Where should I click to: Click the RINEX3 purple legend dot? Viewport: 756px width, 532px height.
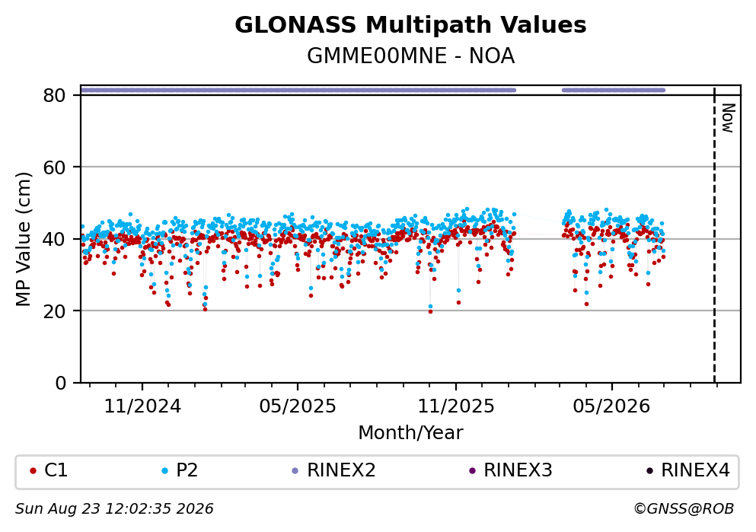pyautogui.click(x=473, y=471)
